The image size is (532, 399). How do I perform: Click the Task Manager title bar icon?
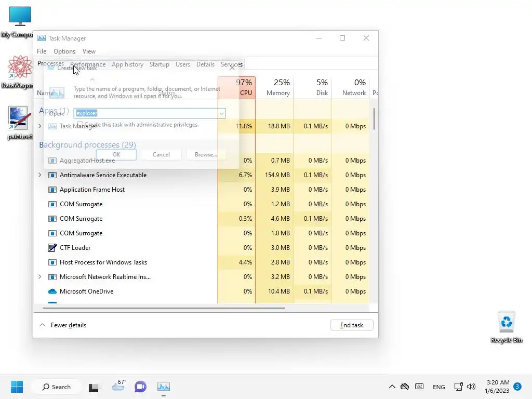tap(42, 38)
